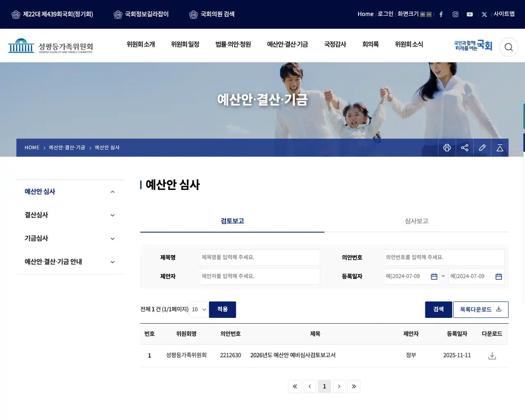
Task: Focus the 의안번호 input field
Action: coord(444,258)
